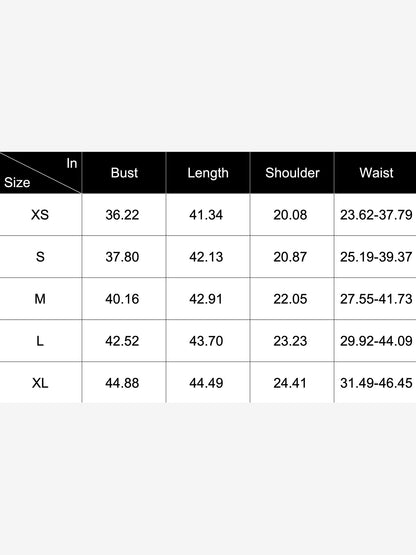Select the M size row label
The height and width of the screenshot is (555, 416).
click(x=40, y=299)
